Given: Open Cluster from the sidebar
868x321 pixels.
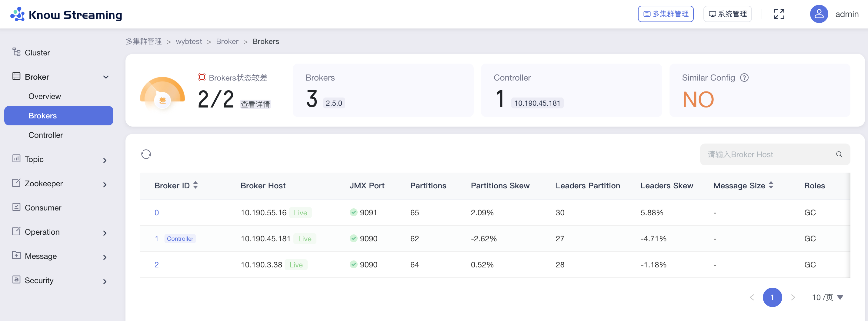Looking at the screenshot, I should click(x=37, y=53).
